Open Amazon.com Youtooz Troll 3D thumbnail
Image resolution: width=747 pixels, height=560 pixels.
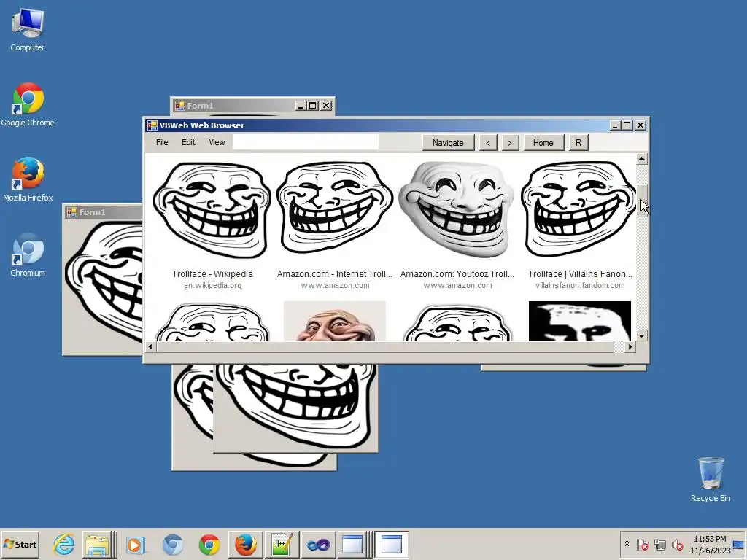pyautogui.click(x=457, y=209)
